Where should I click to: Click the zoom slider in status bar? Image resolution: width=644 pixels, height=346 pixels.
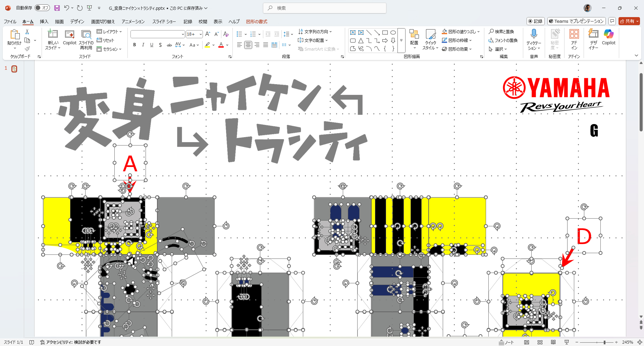pos(604,342)
